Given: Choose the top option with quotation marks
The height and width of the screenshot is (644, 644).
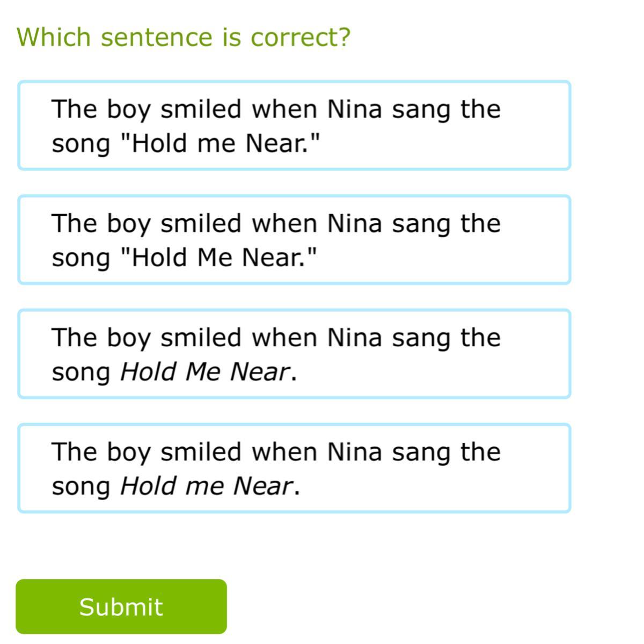Looking at the screenshot, I should coord(294,126).
